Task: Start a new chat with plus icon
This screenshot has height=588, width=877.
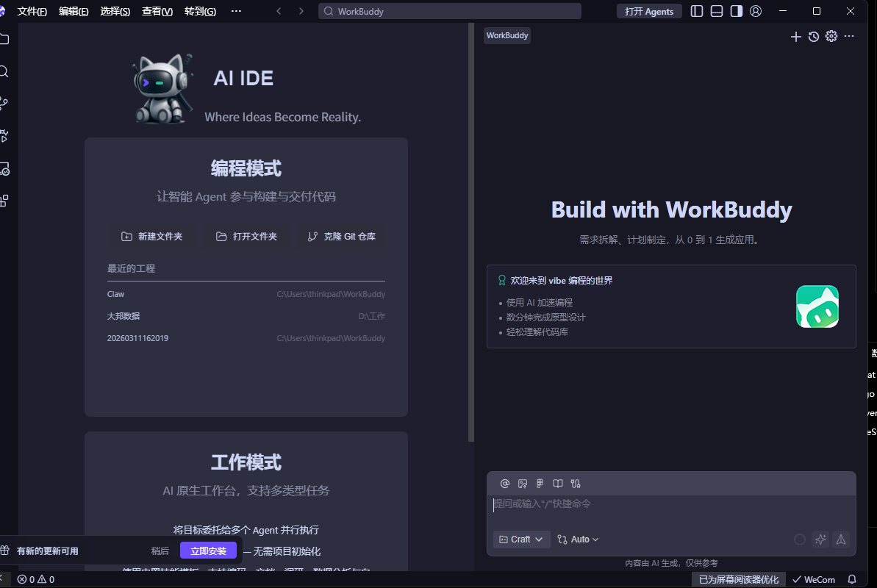Action: 796,36
